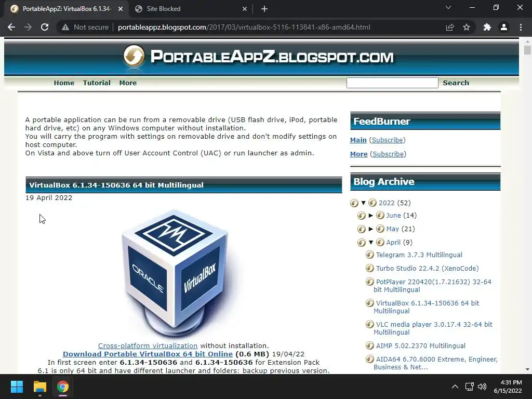Click Download Portable VirtualBox 64 bit Online
Screen dimensions: 532x399
[x=148, y=354]
